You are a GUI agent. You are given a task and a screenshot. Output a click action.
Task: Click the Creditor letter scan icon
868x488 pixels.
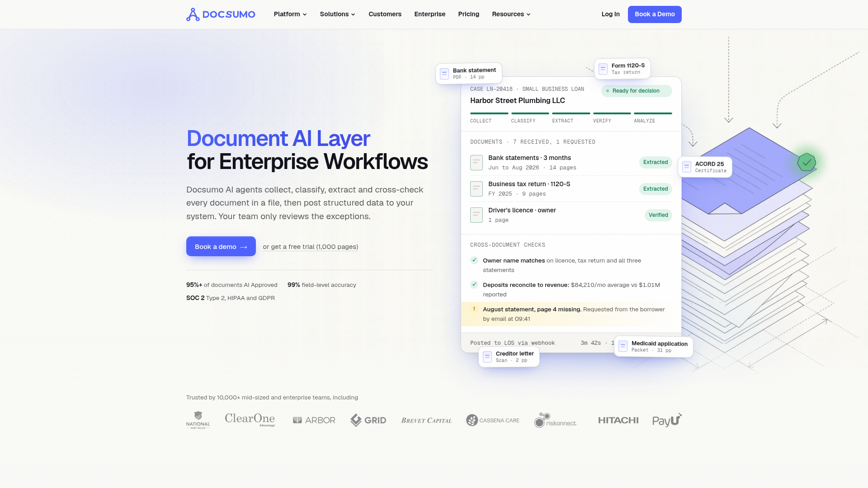click(487, 357)
